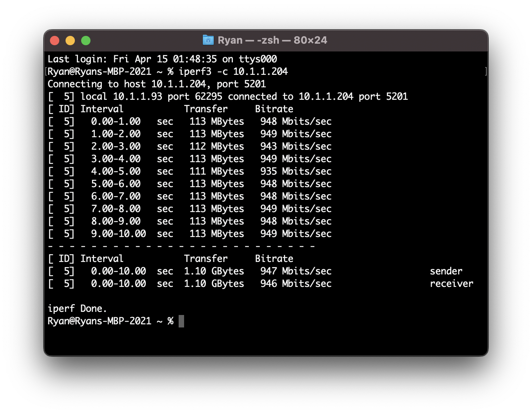
Task: Click the '111 MBytes' transfer value
Action: pyautogui.click(x=217, y=172)
